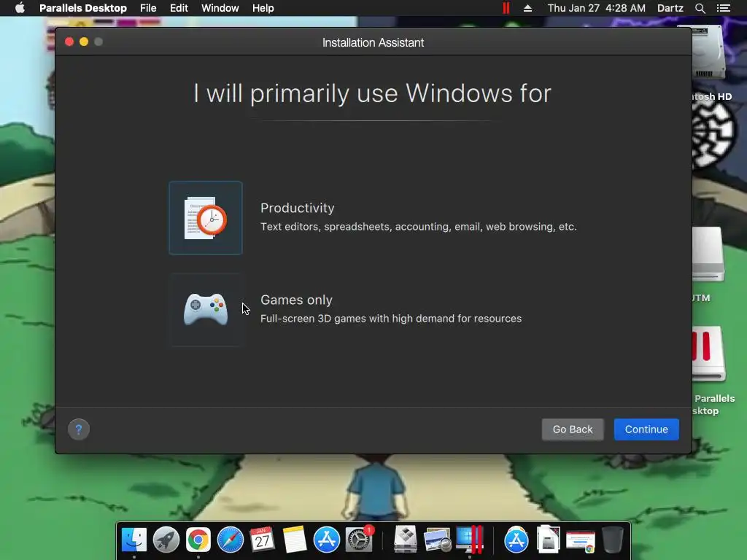The width and height of the screenshot is (747, 560).
Task: Click the Dartz user name in menu bar
Action: [670, 8]
